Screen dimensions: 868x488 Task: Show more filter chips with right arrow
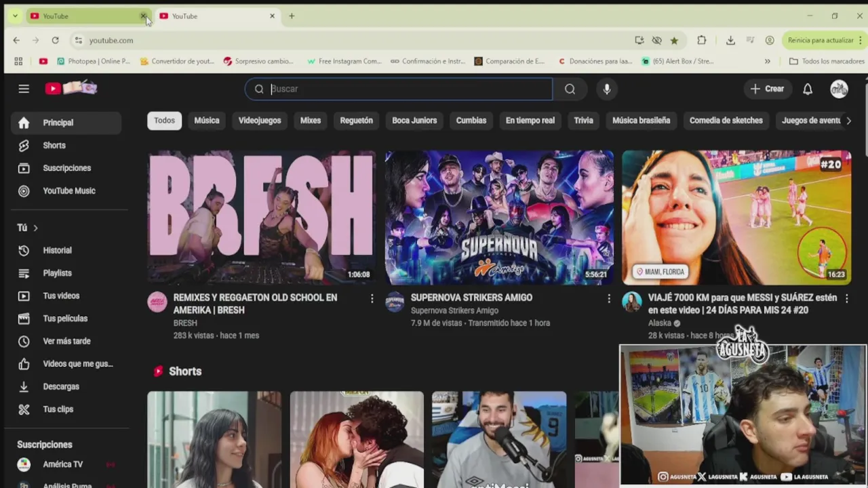[848, 121]
